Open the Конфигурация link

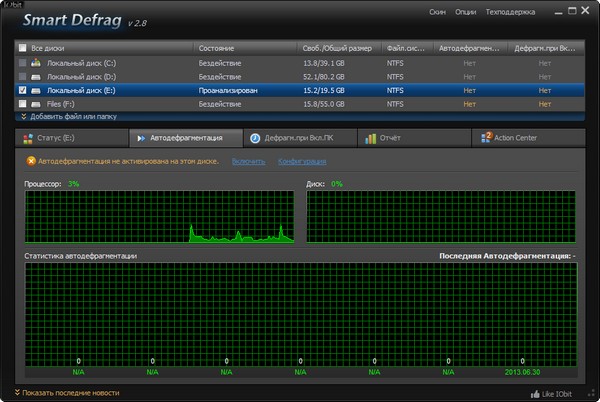point(302,161)
